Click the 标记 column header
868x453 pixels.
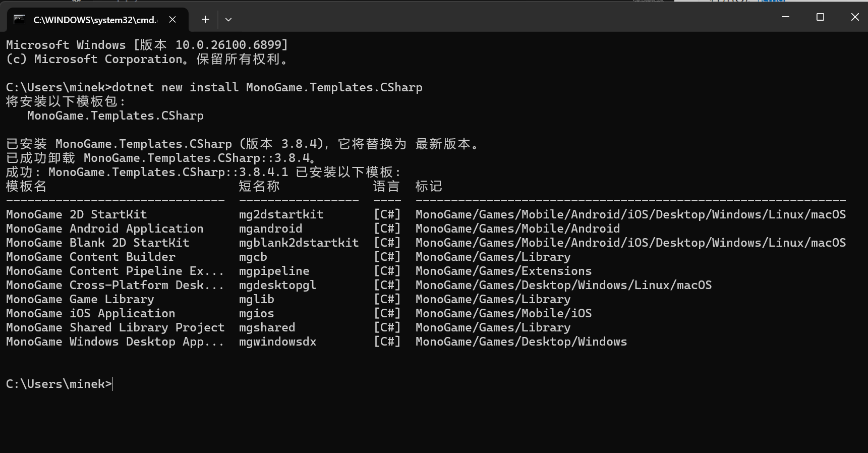click(429, 186)
